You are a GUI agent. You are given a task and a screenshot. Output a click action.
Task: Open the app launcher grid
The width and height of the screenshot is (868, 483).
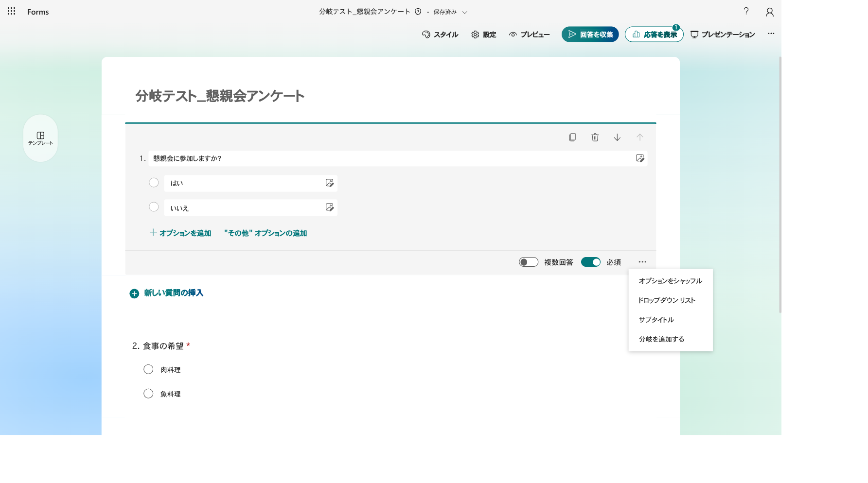11,11
